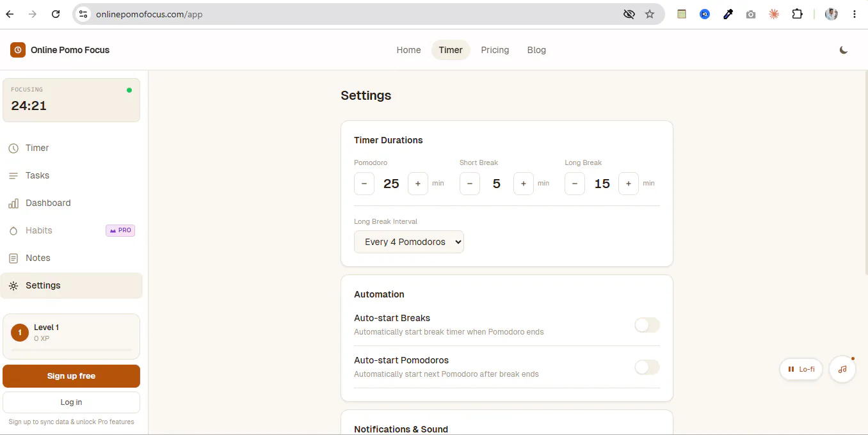Decrease Pomodoro minutes

(364, 184)
